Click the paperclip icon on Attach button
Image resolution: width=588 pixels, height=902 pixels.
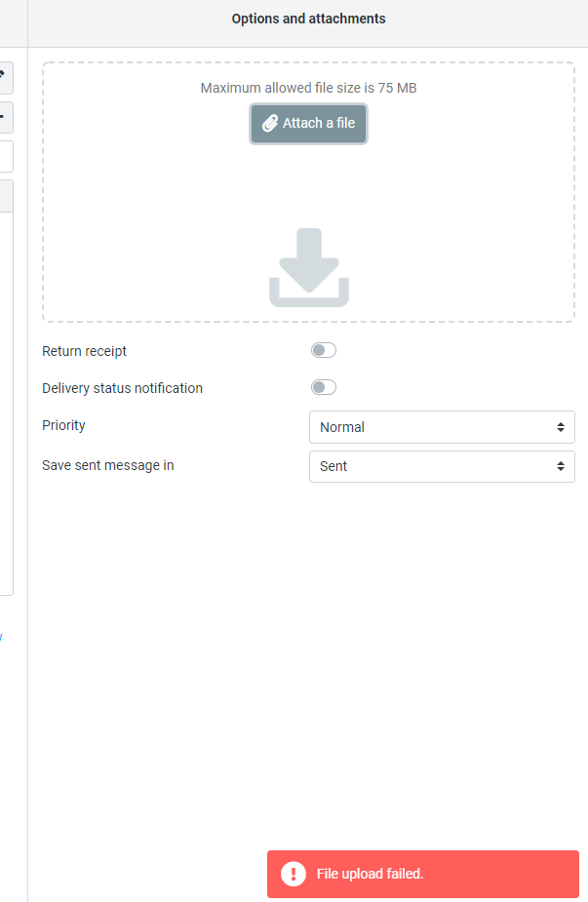point(270,124)
